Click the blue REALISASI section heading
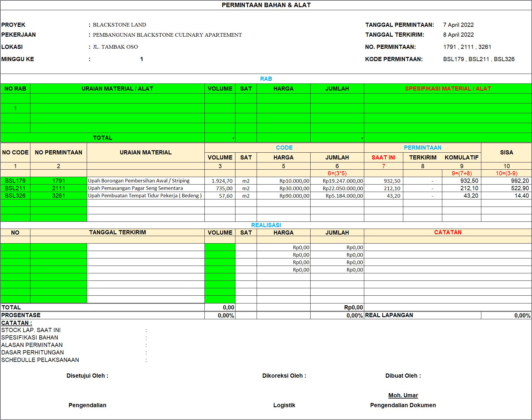Screen dimensions: 532x420 click(266, 225)
